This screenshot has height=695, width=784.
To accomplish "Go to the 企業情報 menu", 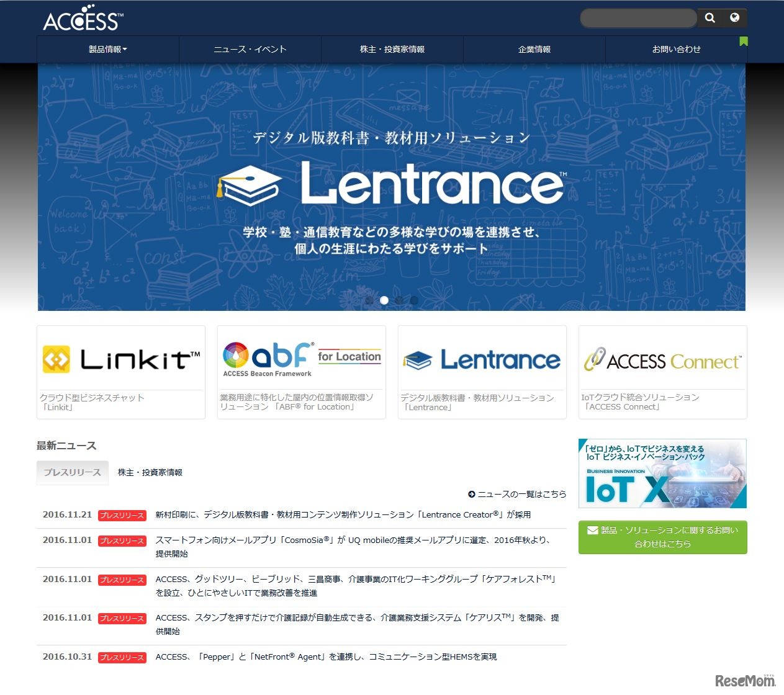I will pyautogui.click(x=534, y=49).
